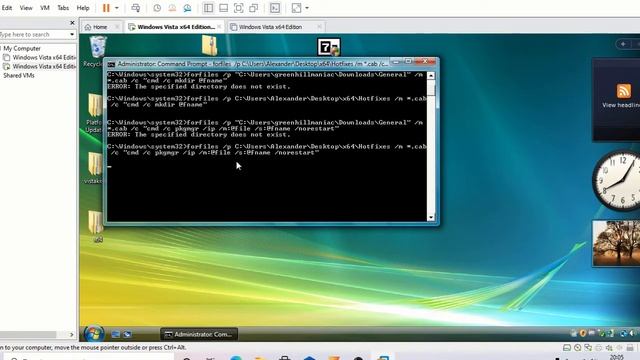Viewport: 640px width, 360px height.
Task: Toggle the library sidebar view icon
Action: coord(208,8)
